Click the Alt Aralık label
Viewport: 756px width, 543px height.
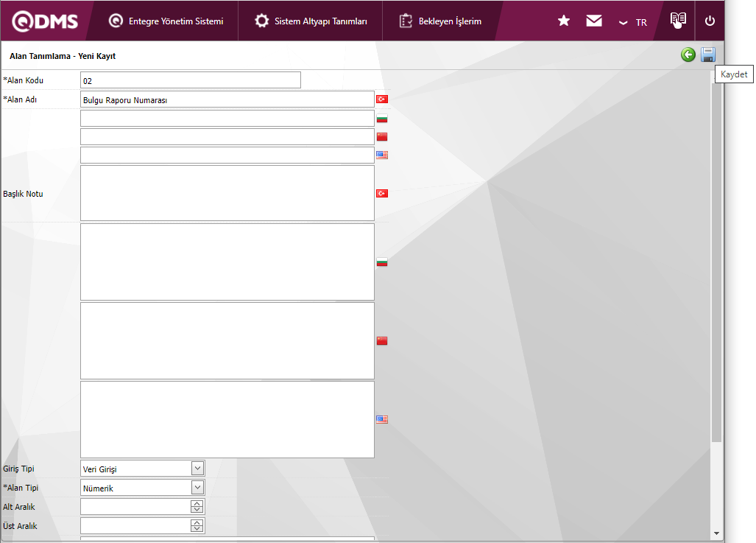pyautogui.click(x=19, y=507)
